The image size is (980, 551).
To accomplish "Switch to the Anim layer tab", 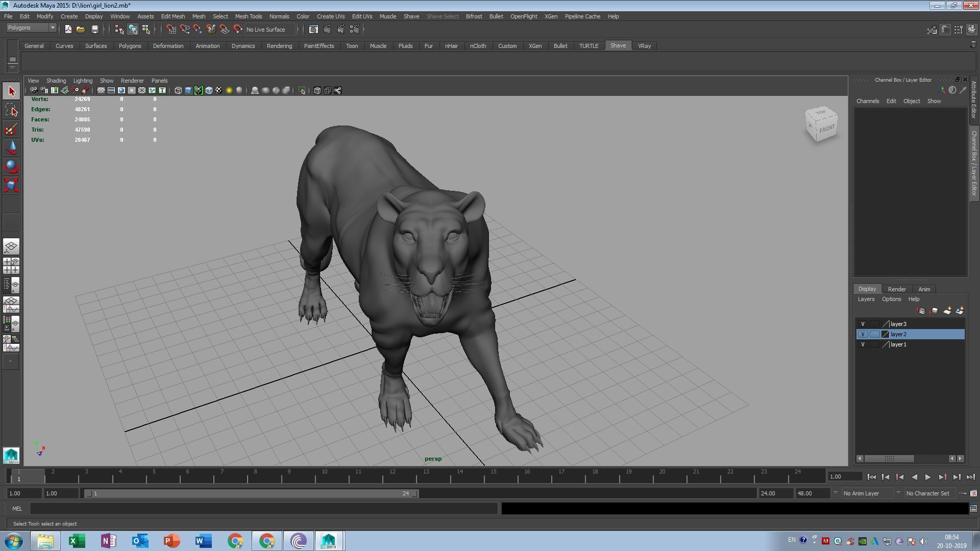I will point(924,289).
